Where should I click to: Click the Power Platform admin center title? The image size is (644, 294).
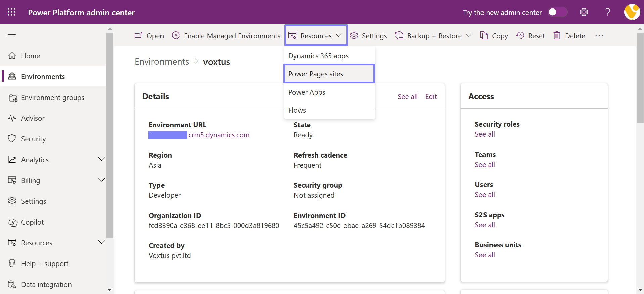81,12
